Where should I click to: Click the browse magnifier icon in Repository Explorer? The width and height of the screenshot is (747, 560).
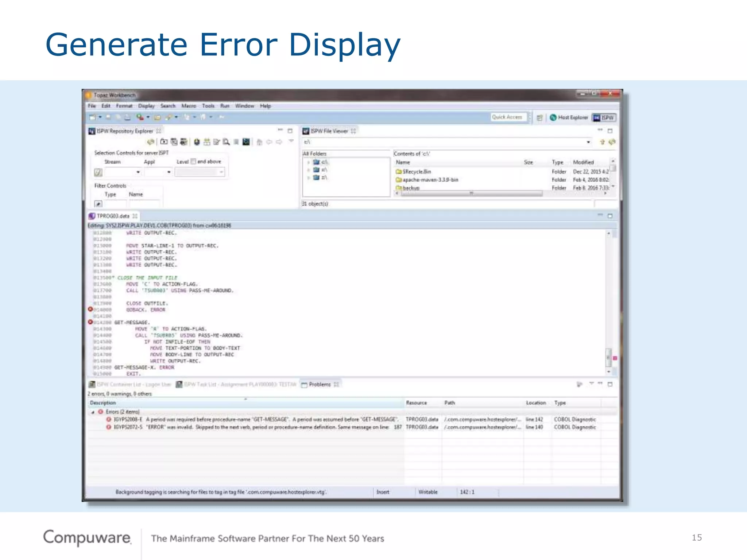pos(227,142)
